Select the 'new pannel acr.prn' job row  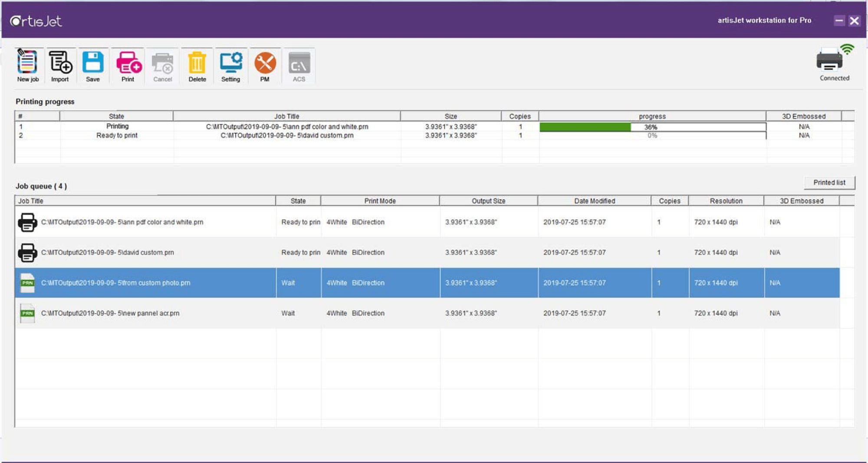click(x=110, y=313)
